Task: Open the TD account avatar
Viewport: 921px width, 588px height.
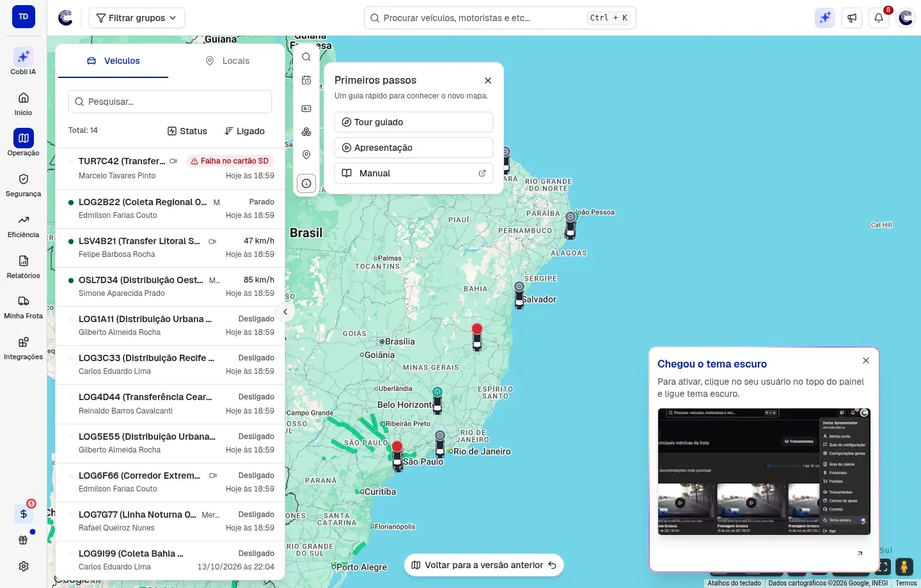Action: [24, 17]
